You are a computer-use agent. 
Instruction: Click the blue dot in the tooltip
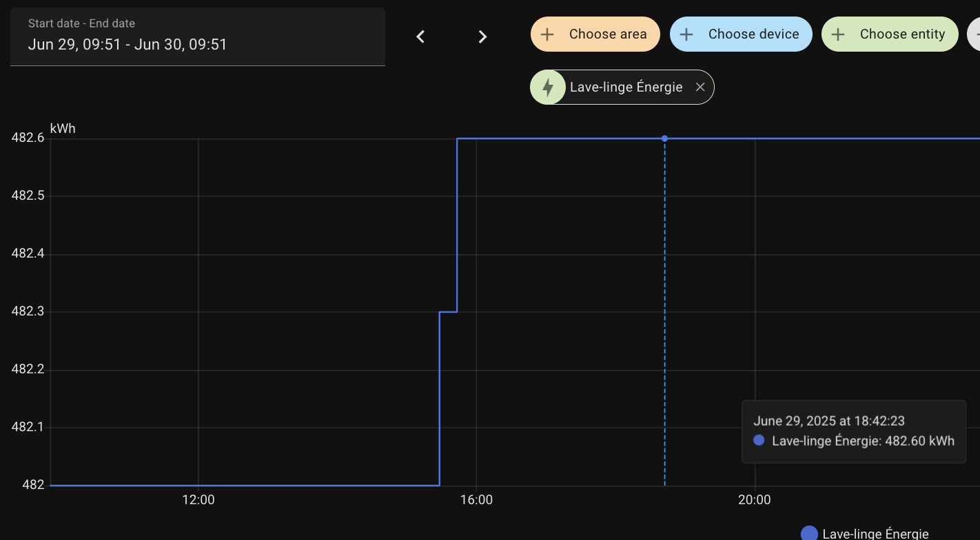pyautogui.click(x=759, y=441)
